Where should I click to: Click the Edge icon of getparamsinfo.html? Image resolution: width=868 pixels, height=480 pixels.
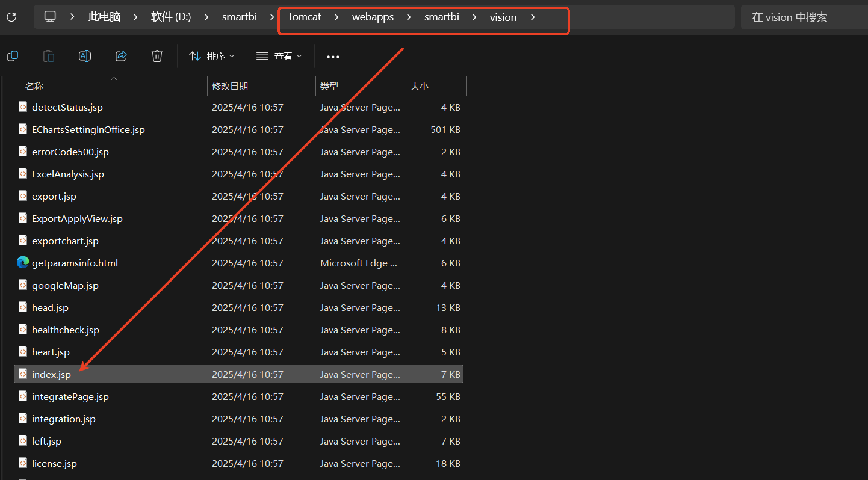pyautogui.click(x=23, y=263)
